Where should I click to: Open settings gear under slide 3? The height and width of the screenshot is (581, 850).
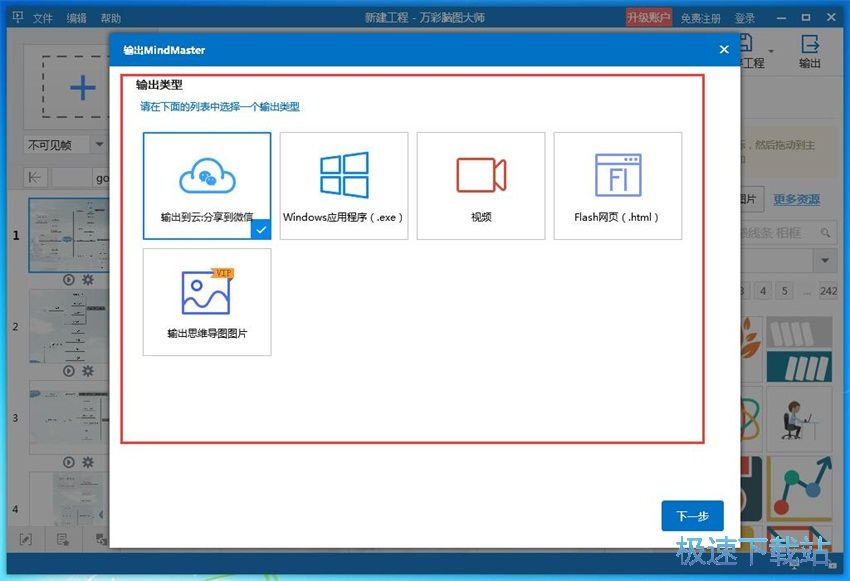(88, 462)
